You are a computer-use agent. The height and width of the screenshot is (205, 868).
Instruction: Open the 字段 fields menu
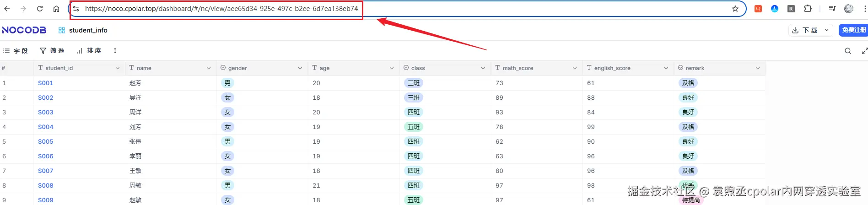coord(16,51)
